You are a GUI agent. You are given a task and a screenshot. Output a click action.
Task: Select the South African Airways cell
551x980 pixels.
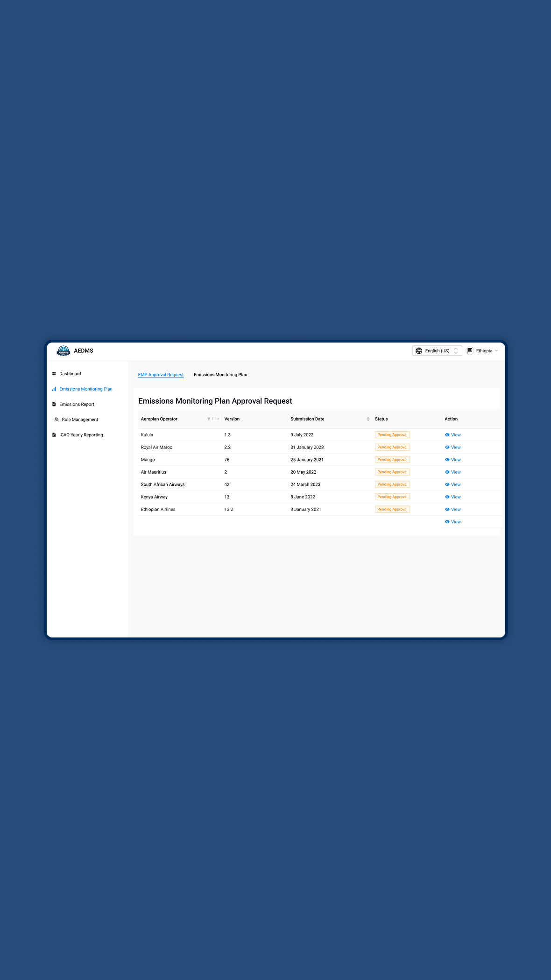163,484
